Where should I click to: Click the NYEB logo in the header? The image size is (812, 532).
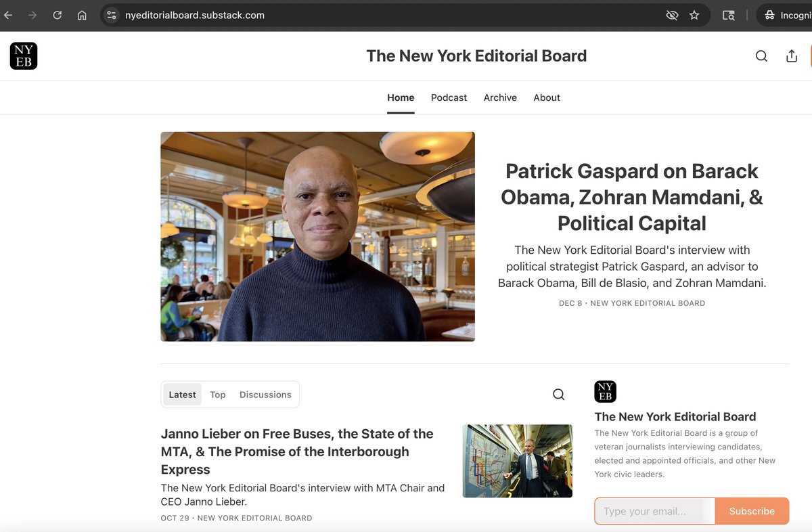[24, 56]
